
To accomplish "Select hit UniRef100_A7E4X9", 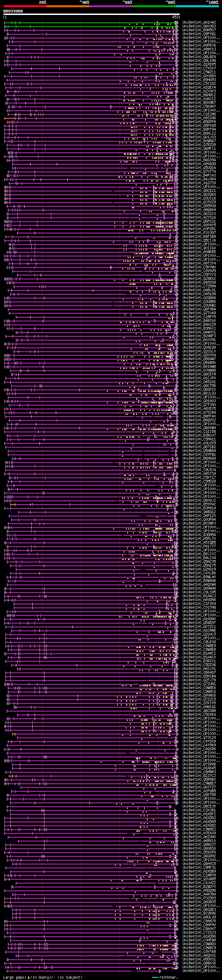I will point(199,833).
